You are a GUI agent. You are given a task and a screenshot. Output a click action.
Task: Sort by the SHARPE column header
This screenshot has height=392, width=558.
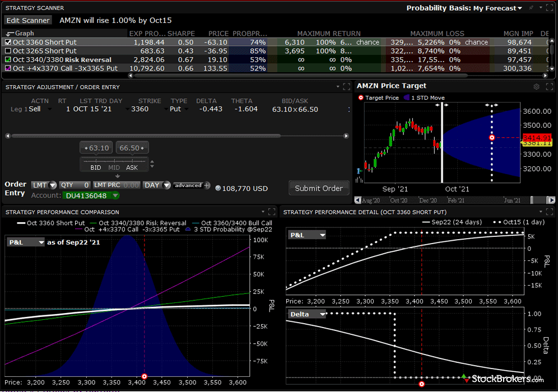pyautogui.click(x=180, y=34)
